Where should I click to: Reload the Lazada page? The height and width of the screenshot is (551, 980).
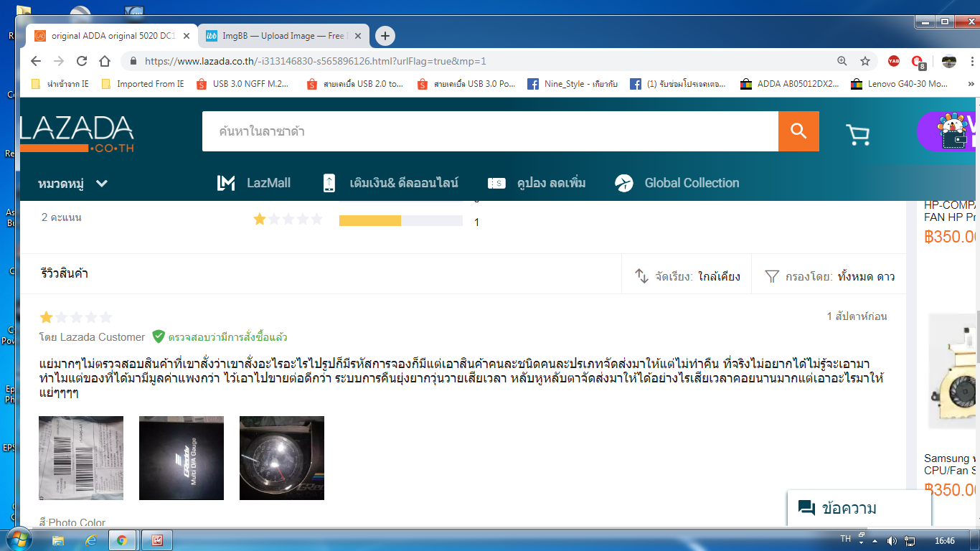point(82,61)
